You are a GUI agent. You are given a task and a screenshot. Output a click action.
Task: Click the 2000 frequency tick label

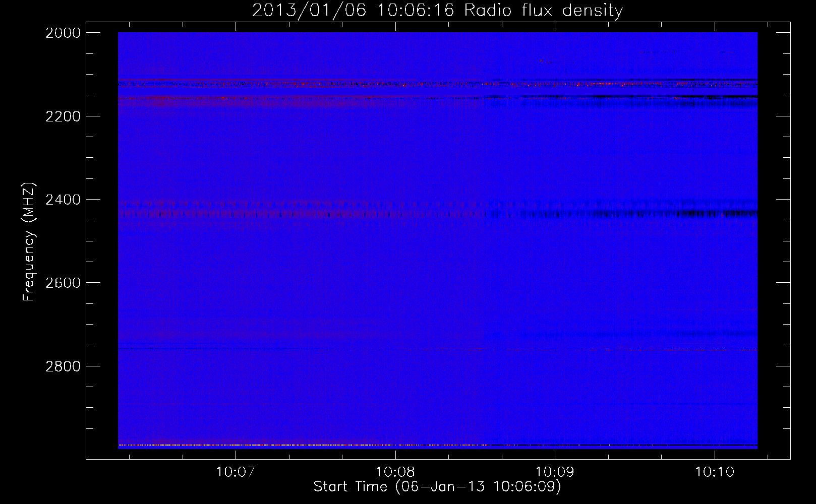(63, 33)
